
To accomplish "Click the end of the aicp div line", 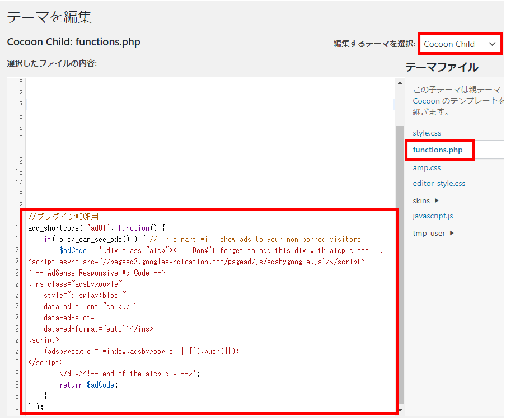I will tap(130, 374).
